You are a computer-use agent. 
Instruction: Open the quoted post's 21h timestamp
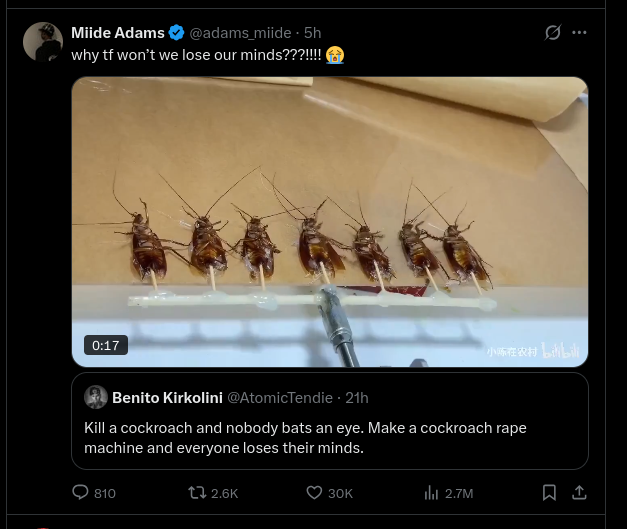pyautogui.click(x=356, y=397)
